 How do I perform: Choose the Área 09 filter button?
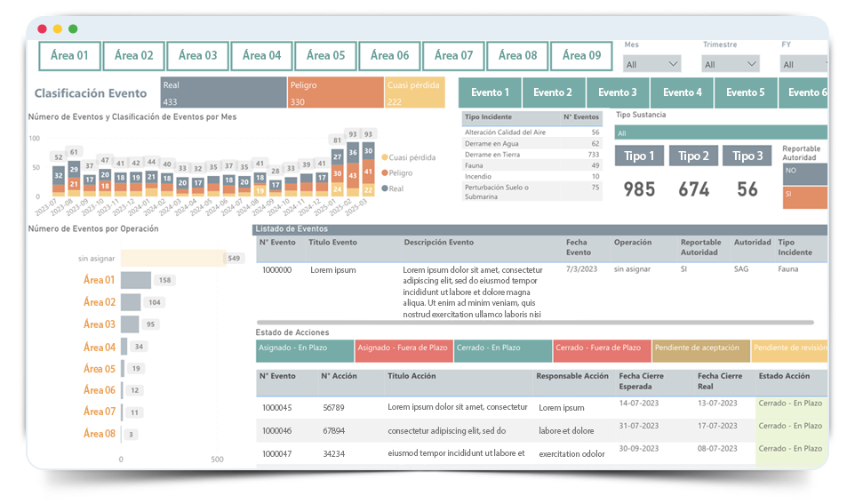581,56
